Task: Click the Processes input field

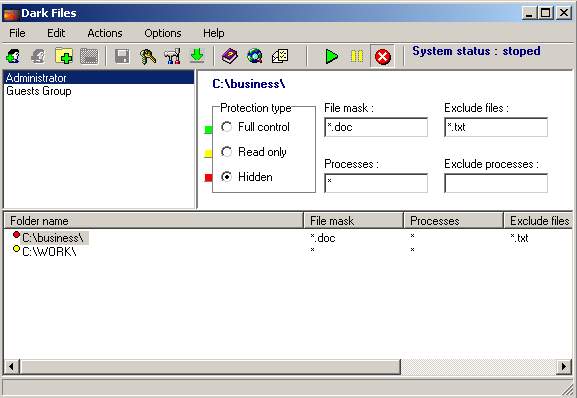Action: tap(376, 183)
